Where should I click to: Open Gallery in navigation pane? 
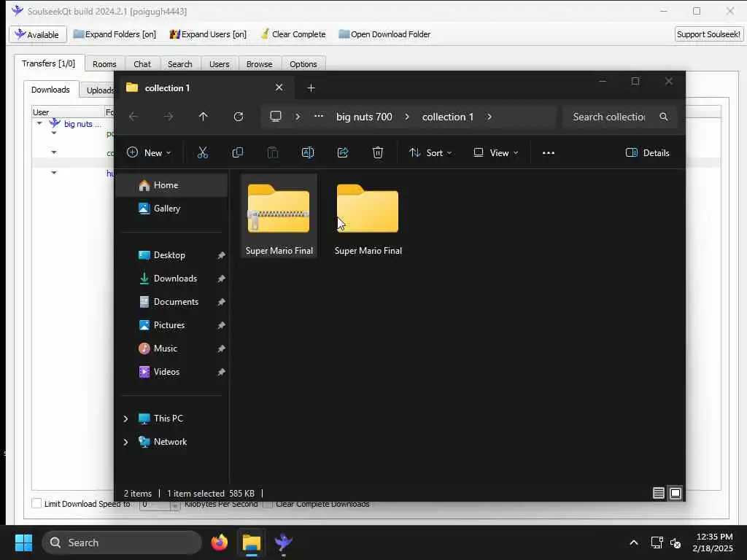172,209
